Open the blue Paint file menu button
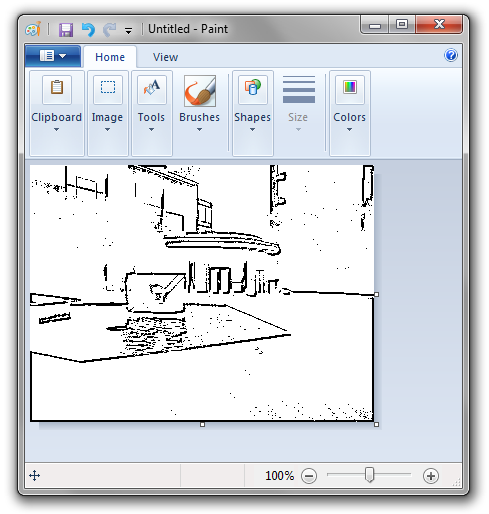489x514 pixels. 53,56
